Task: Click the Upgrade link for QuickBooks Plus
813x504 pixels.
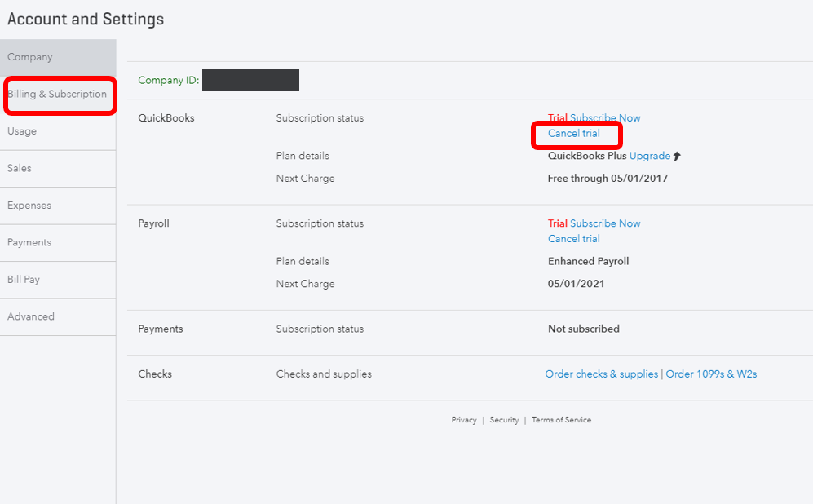Action: pyautogui.click(x=650, y=156)
